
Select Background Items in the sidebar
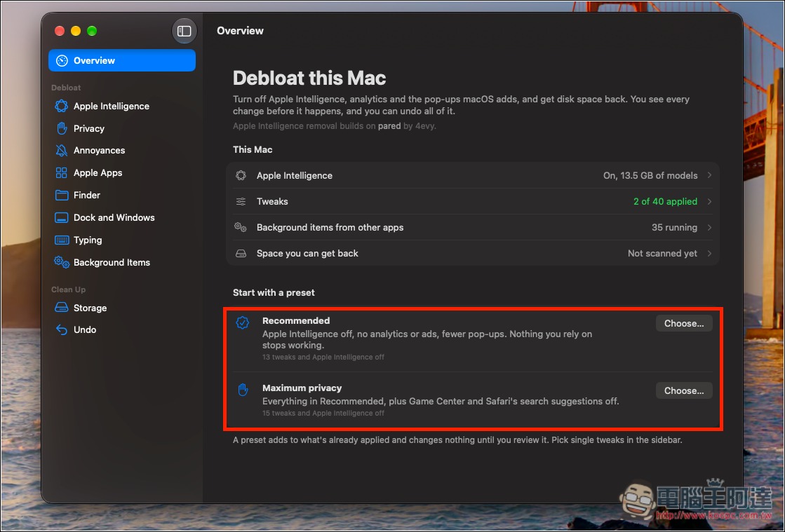click(x=122, y=262)
